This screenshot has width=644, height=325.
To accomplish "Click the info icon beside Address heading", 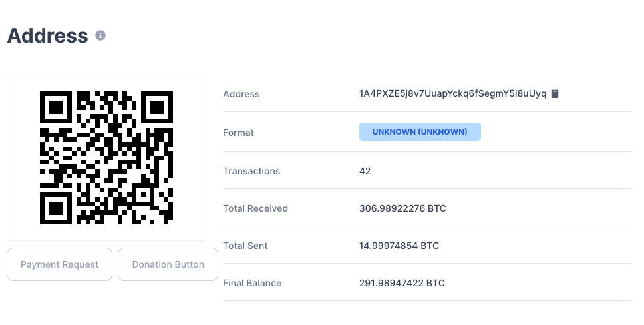I will pyautogui.click(x=100, y=35).
